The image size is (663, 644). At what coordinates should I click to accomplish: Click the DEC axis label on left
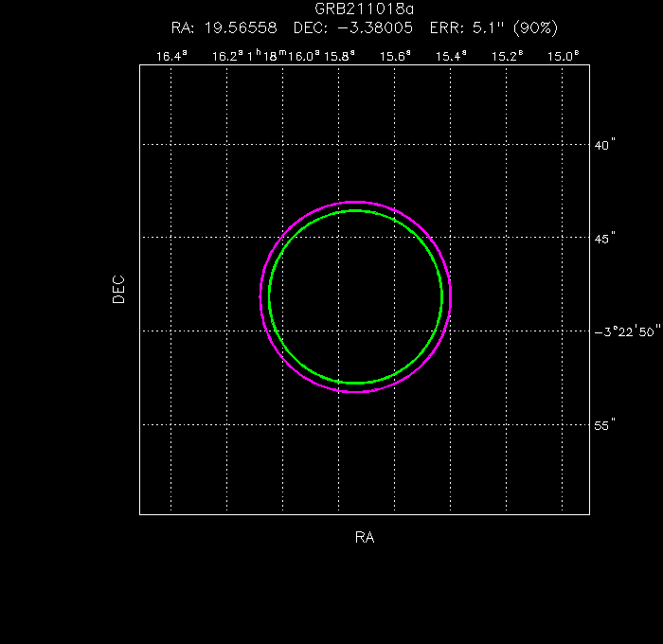(118, 289)
